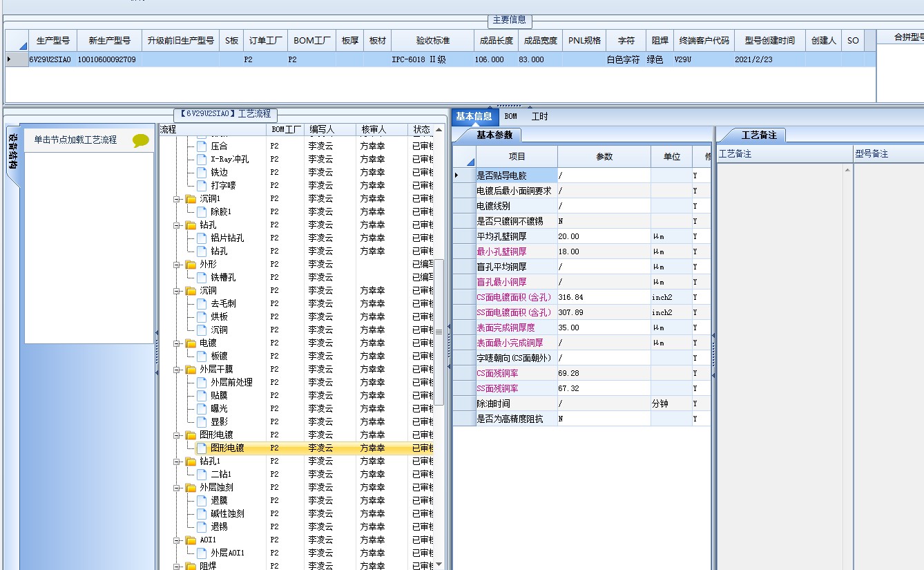Collapse the 沉铜1 tree node
924x570 pixels.
tap(177, 199)
